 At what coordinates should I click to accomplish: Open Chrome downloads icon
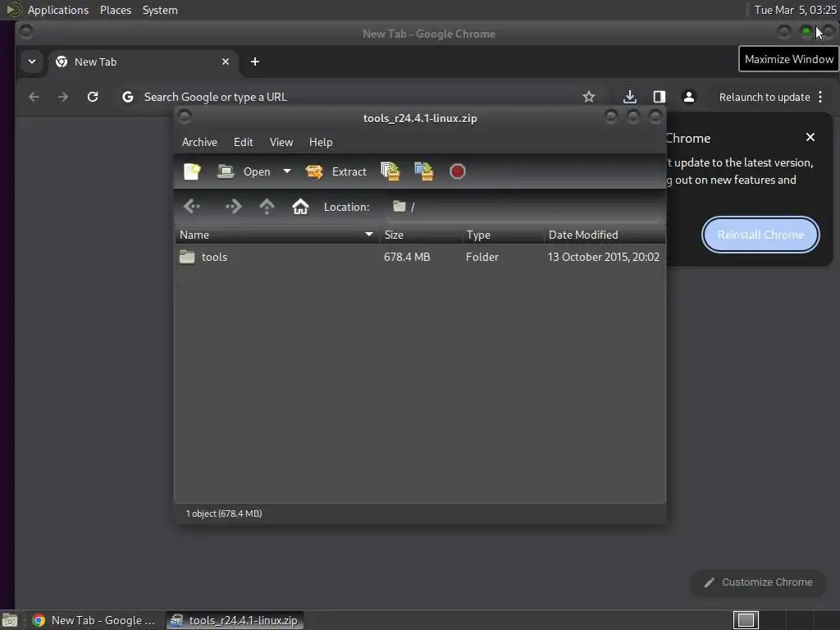630,97
